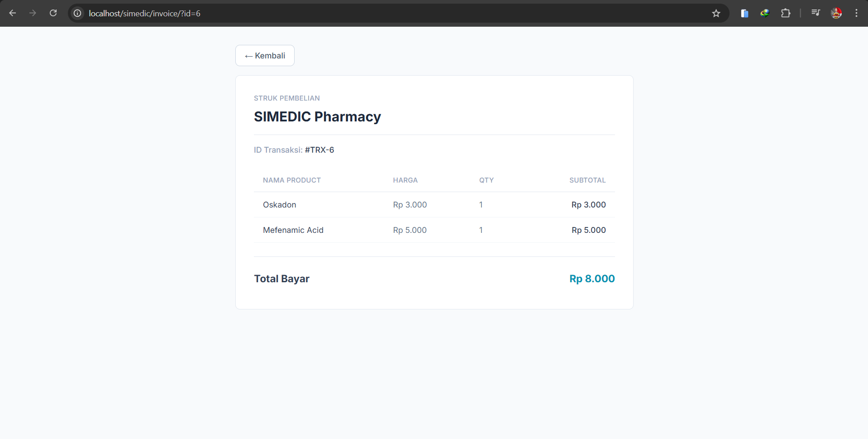
Task: Click the colorful extension icon in toolbar
Action: 765,13
